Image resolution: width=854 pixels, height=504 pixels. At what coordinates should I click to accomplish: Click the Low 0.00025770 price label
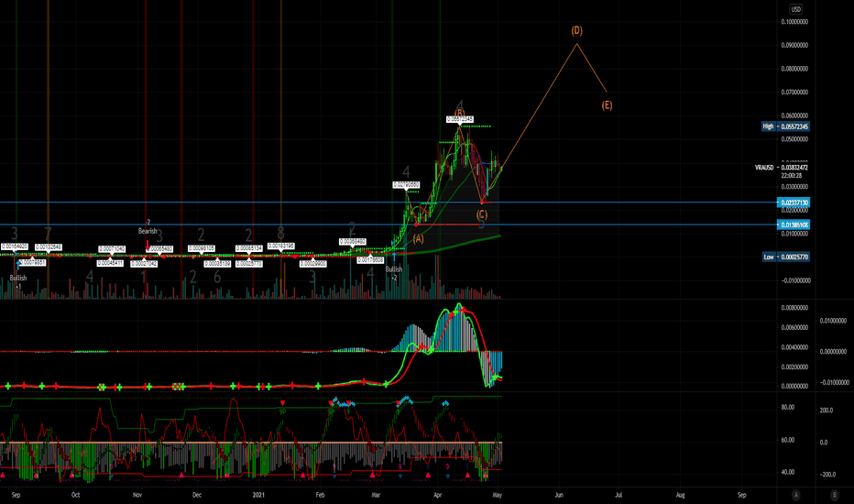point(786,257)
